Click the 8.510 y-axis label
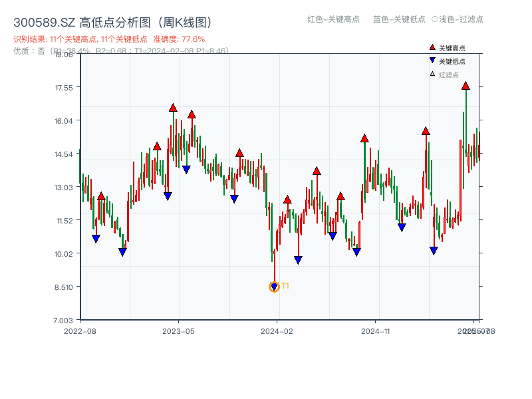 point(64,287)
